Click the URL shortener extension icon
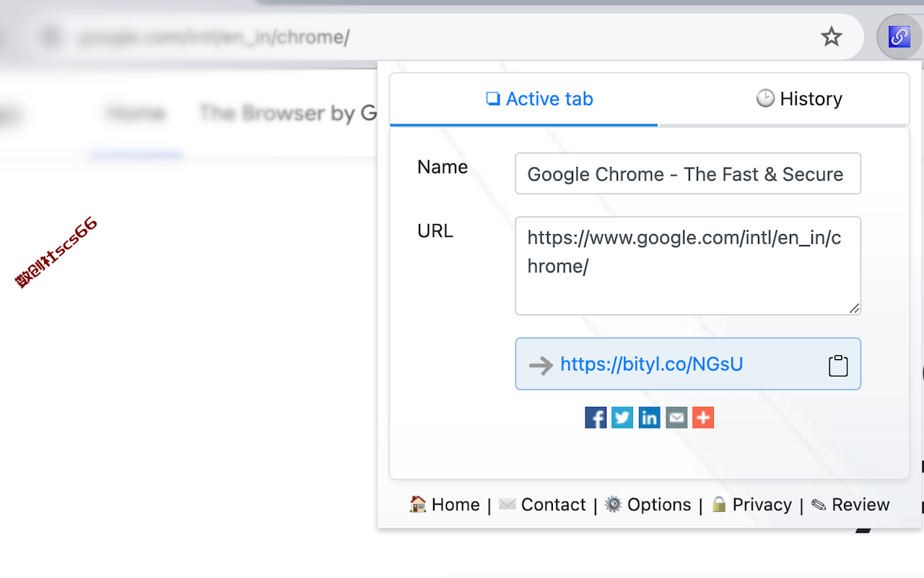924x578 pixels. (x=899, y=37)
